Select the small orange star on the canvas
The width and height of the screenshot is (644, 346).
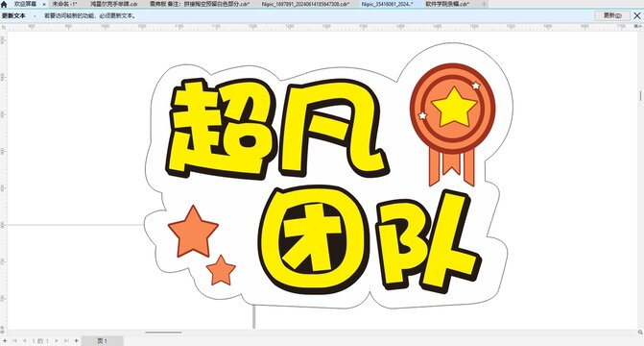(x=221, y=271)
